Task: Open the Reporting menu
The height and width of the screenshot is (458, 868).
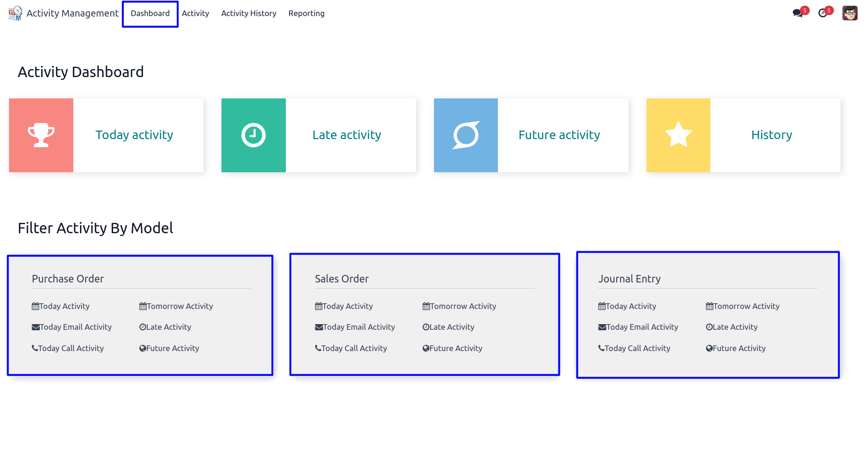Action: coord(306,13)
